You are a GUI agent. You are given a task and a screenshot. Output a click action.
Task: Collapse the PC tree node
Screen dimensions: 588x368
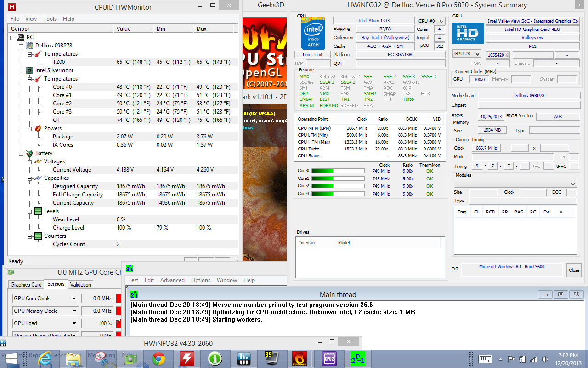click(x=12, y=37)
